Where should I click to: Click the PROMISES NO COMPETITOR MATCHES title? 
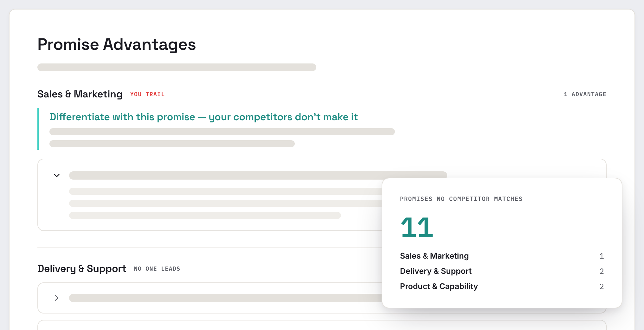click(x=461, y=199)
